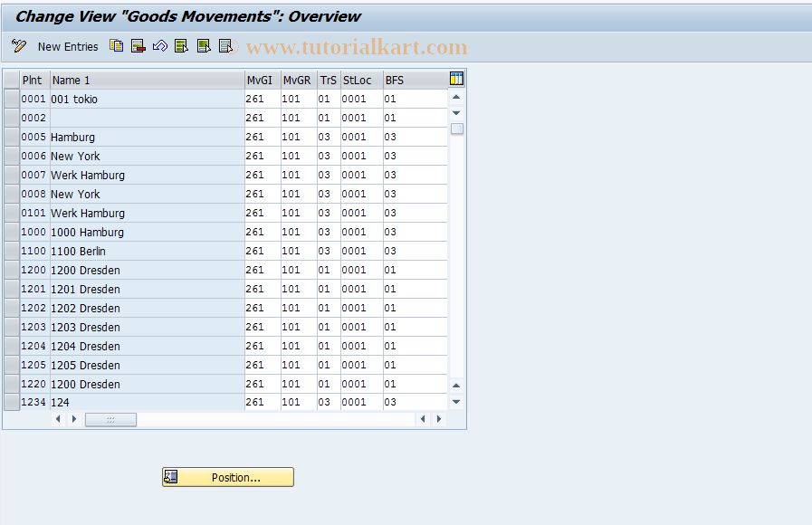812x525 pixels.
Task: Select row for plant 1100 Berlin
Action: tap(12, 251)
